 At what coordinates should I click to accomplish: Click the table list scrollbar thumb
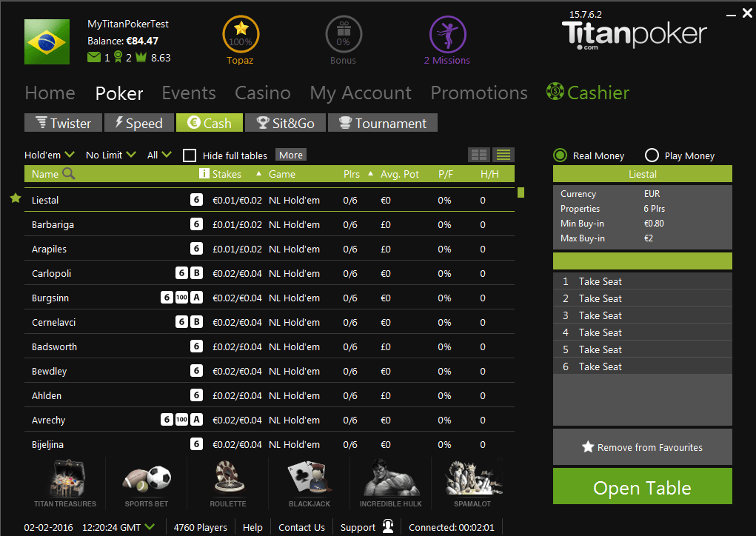point(521,192)
